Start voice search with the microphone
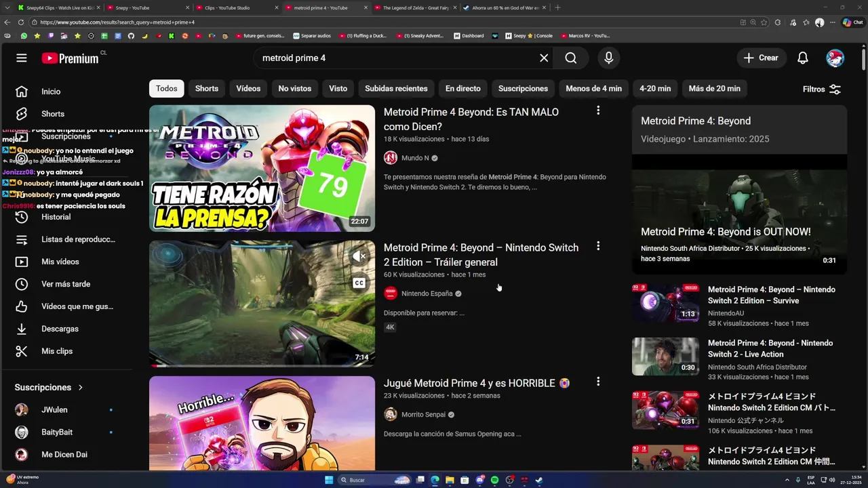 tap(609, 58)
